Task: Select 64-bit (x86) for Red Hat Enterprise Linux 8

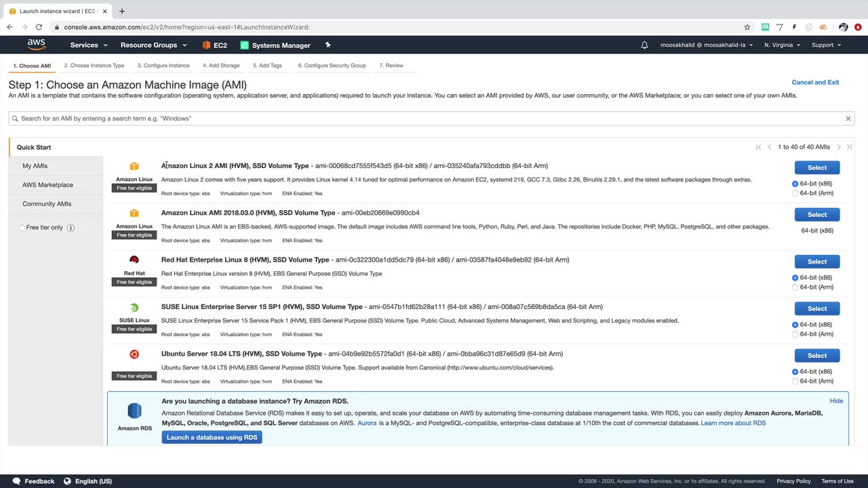Action: (x=795, y=278)
